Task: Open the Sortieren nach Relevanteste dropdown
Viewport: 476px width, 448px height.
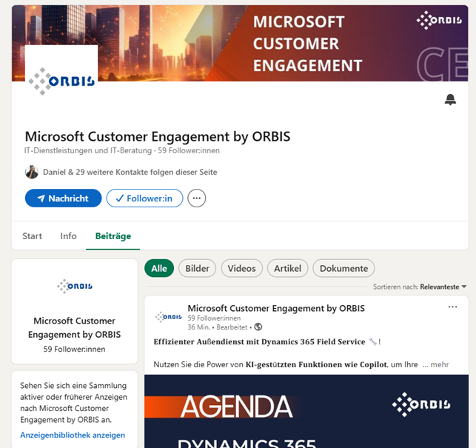Action: coord(420,287)
